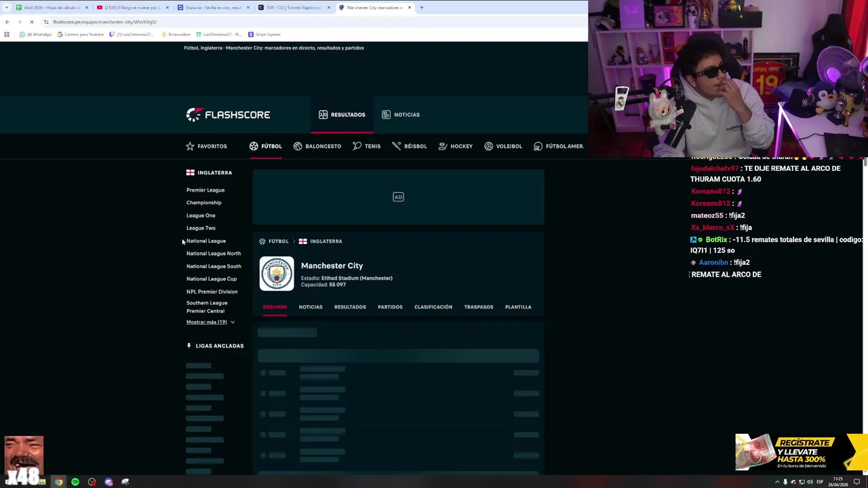Open Southern League Premier Central link

(x=207, y=307)
